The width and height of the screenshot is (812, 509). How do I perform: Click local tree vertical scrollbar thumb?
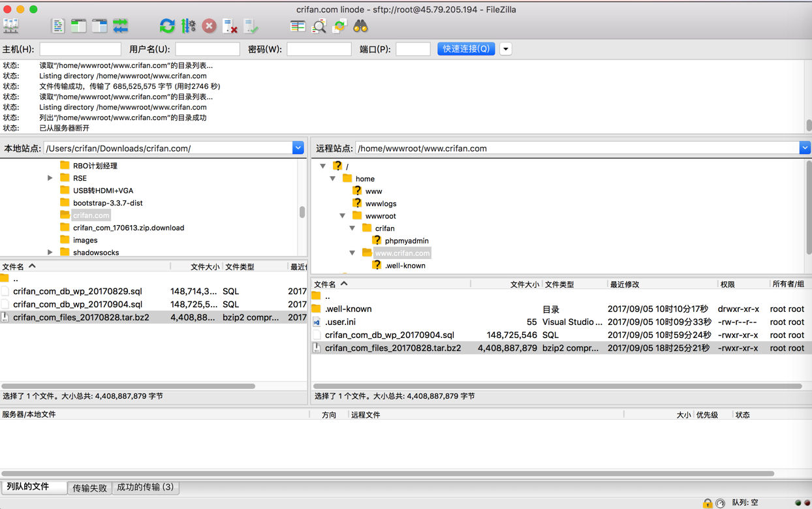coord(302,212)
